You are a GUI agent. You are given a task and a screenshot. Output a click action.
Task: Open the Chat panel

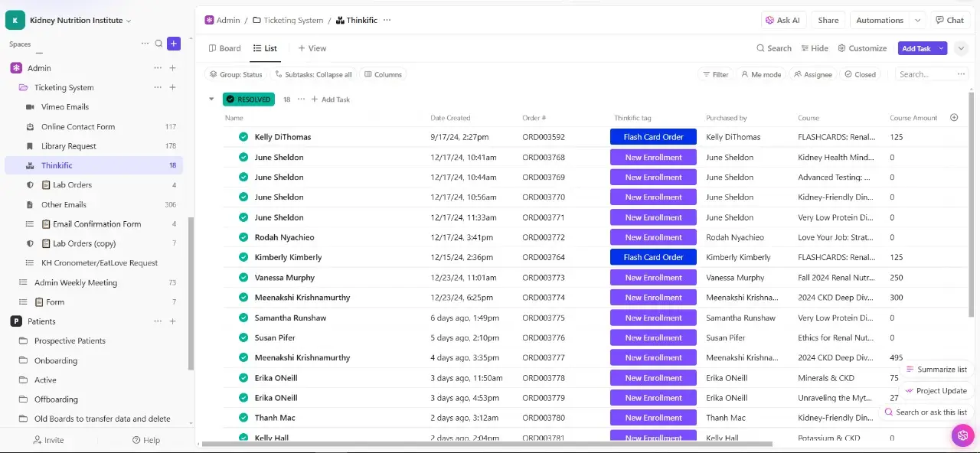949,20
